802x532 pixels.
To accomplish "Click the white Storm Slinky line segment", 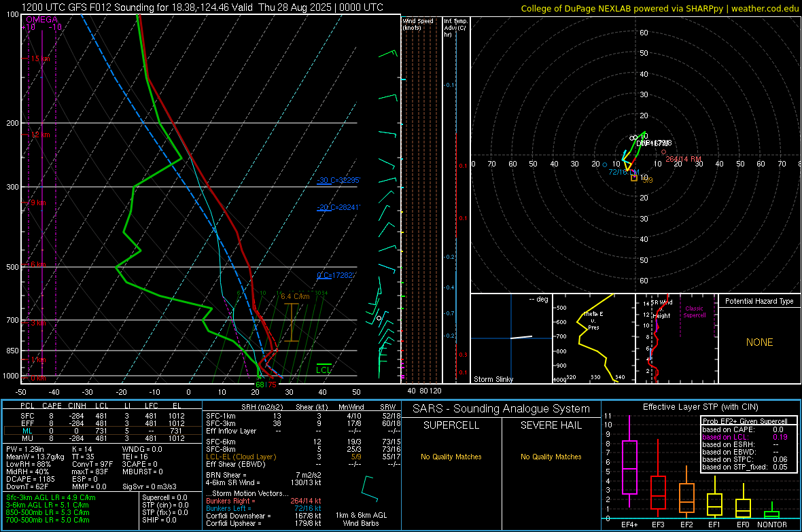I will point(521,337).
